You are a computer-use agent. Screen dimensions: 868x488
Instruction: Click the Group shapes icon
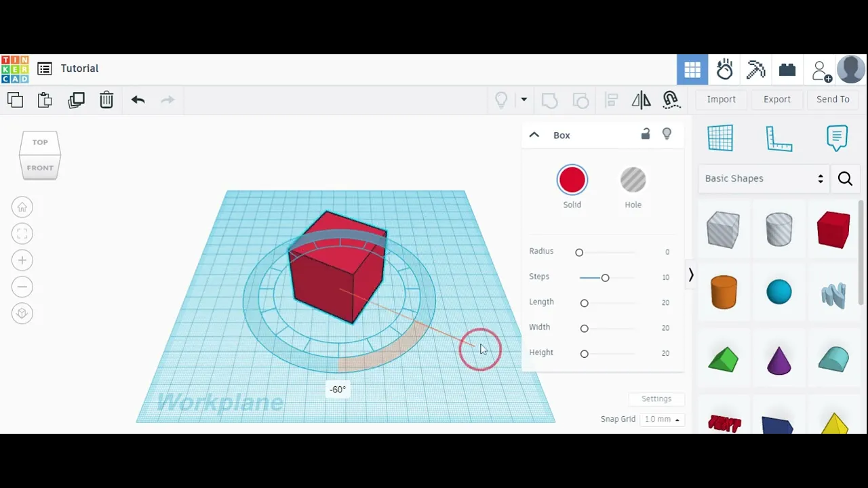click(549, 100)
